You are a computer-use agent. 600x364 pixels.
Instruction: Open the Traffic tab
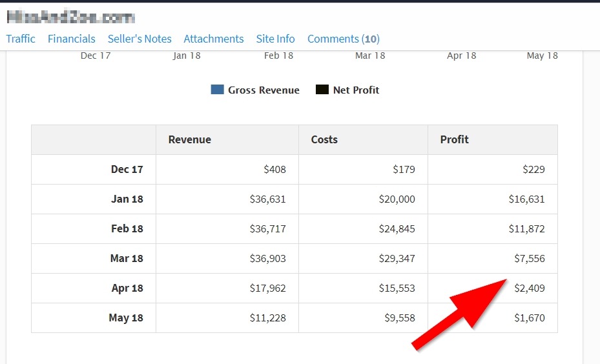click(21, 39)
